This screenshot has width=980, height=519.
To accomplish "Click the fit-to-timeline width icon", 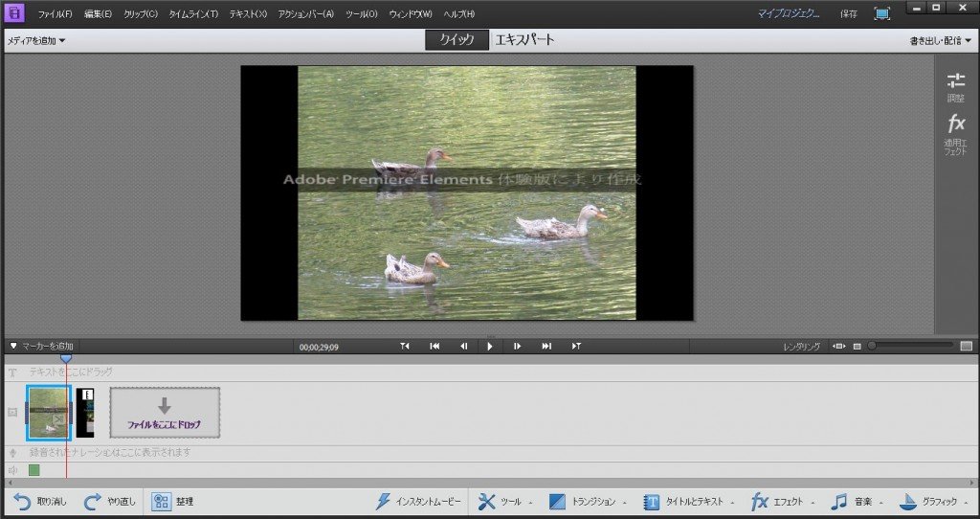I will coord(839,346).
